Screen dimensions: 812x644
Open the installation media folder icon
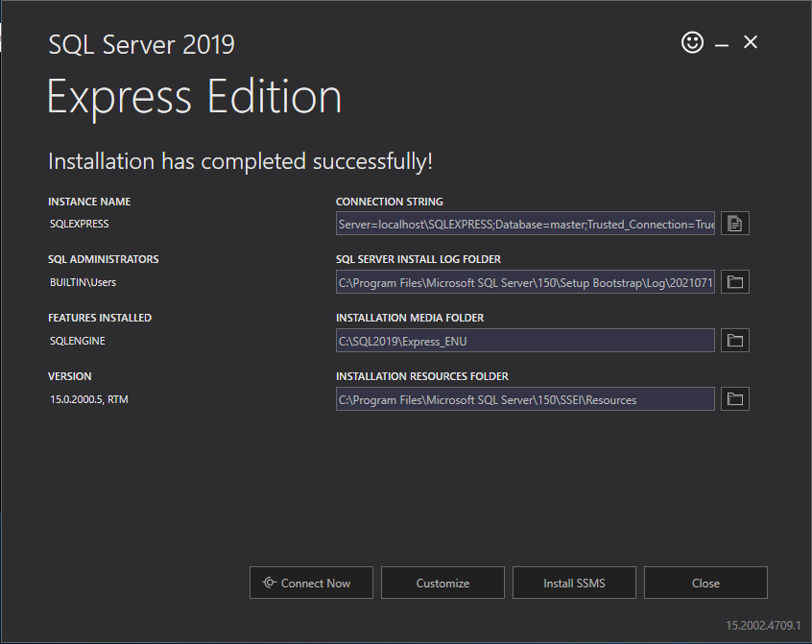(735, 340)
